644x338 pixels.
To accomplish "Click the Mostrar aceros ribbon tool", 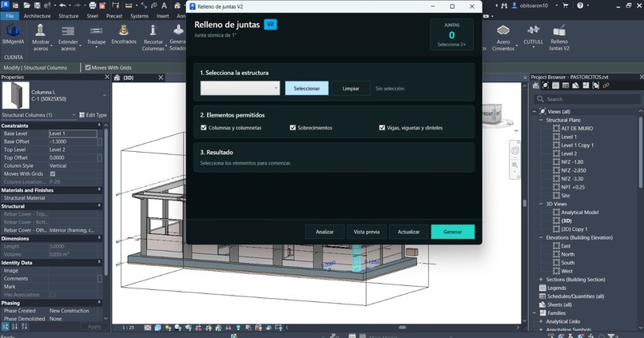I will click(x=41, y=38).
